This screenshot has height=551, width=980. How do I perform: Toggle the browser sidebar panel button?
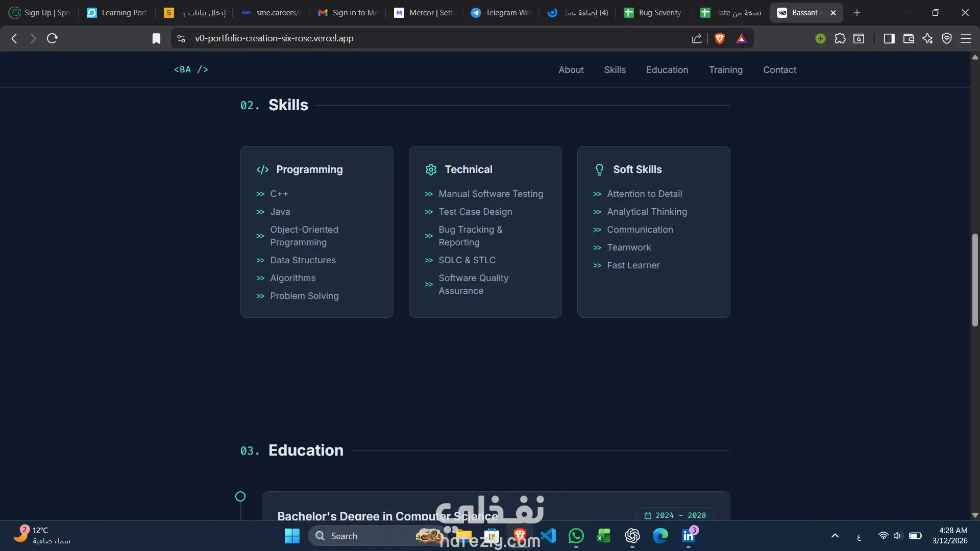pos(889,38)
